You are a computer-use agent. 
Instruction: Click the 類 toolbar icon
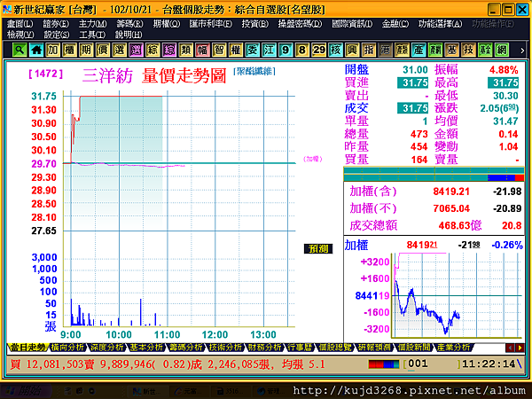(185, 51)
